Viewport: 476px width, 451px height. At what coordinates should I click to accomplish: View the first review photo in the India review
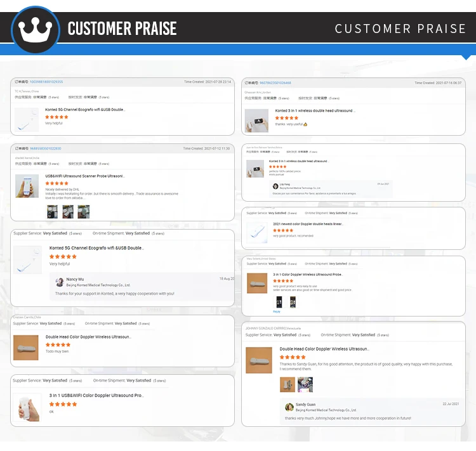pos(52,211)
